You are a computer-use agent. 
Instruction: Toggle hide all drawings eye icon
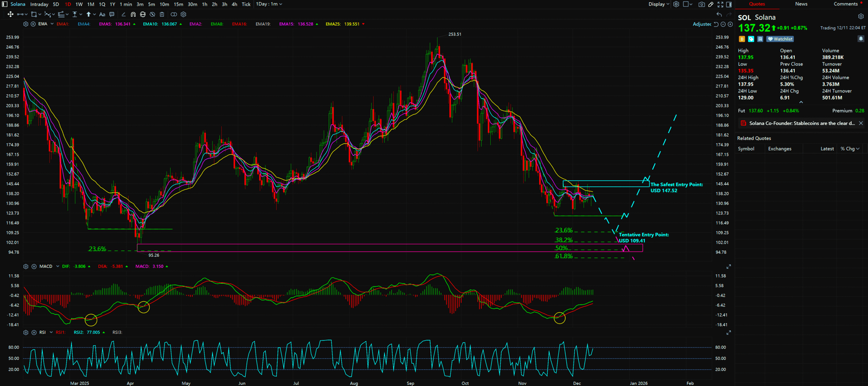pyautogui.click(x=152, y=15)
